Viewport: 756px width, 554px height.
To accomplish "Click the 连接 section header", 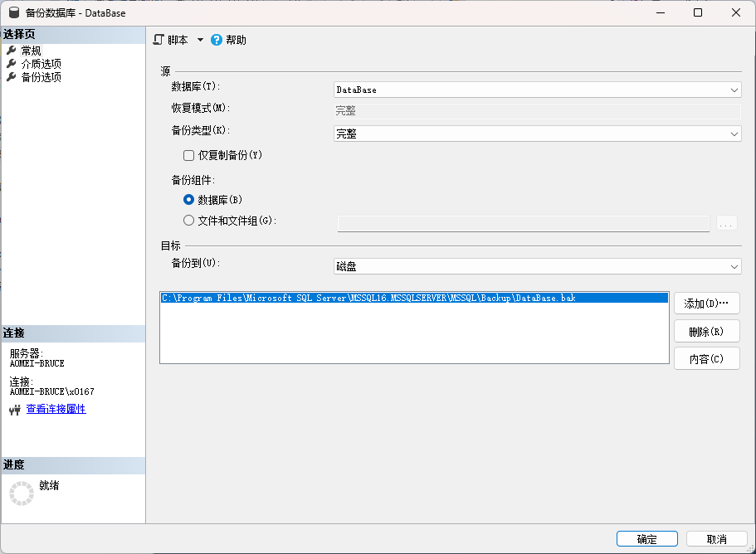I will tap(73, 333).
